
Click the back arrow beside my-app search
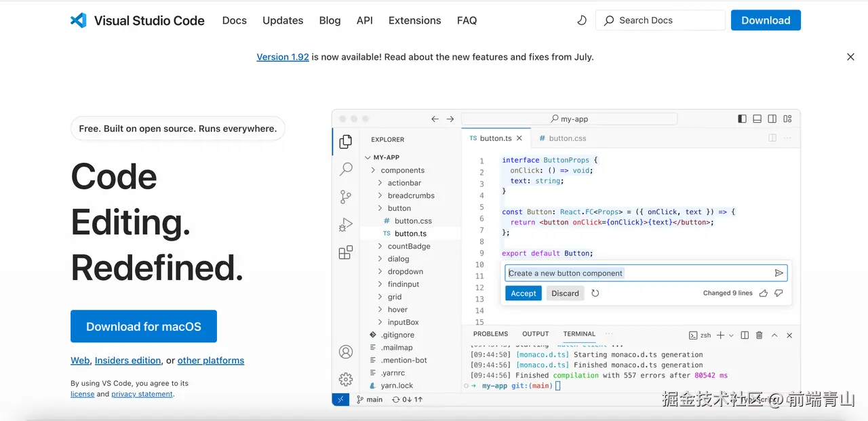point(435,119)
